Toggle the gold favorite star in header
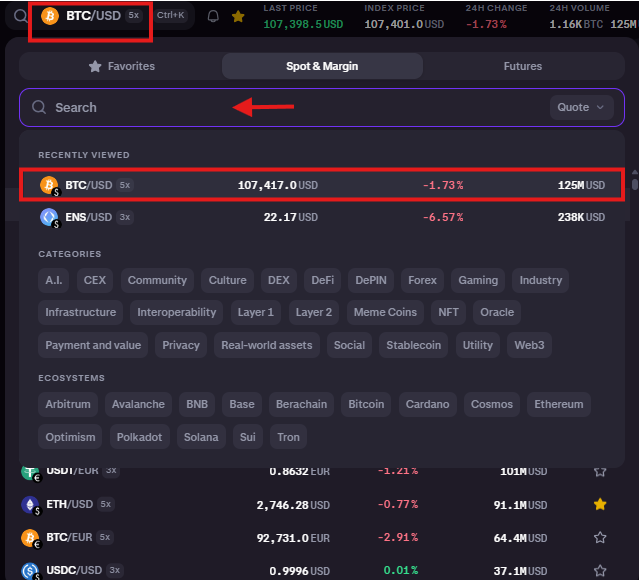This screenshot has width=639, height=580. pyautogui.click(x=238, y=16)
